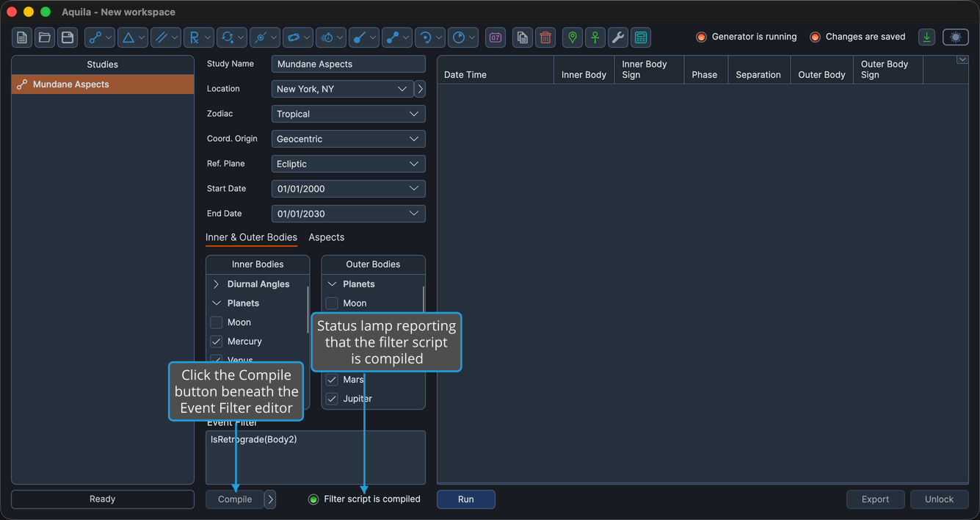The width and height of the screenshot is (980, 520).
Task: Click the planet ring study icon
Action: pos(293,37)
